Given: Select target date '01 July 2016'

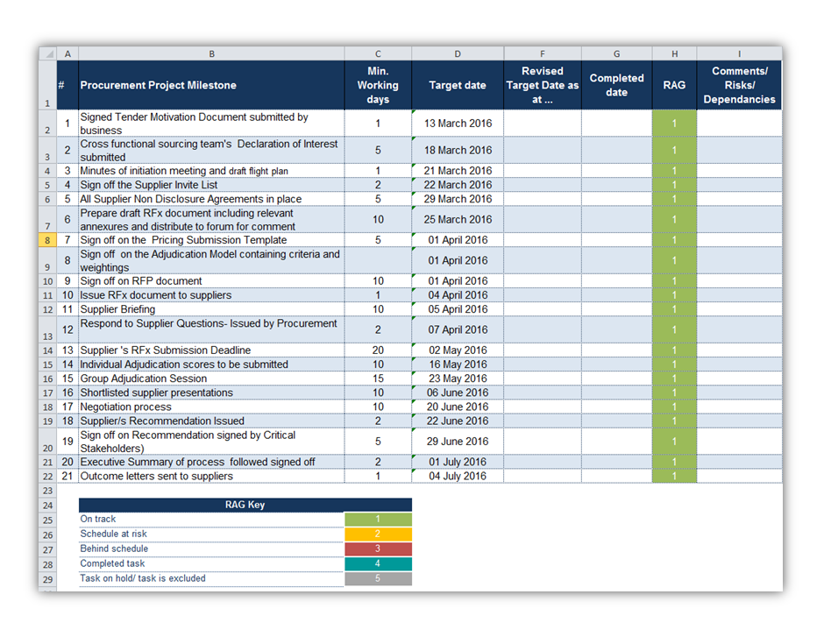Looking at the screenshot, I should pyautogui.click(x=458, y=462).
